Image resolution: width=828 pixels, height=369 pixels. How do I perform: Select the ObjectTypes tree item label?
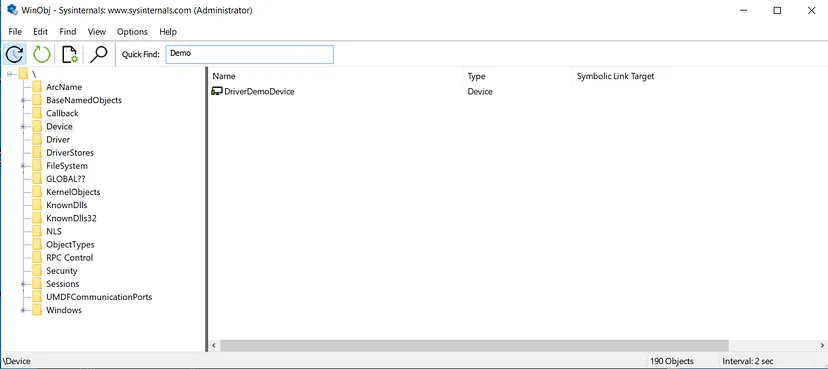70,244
